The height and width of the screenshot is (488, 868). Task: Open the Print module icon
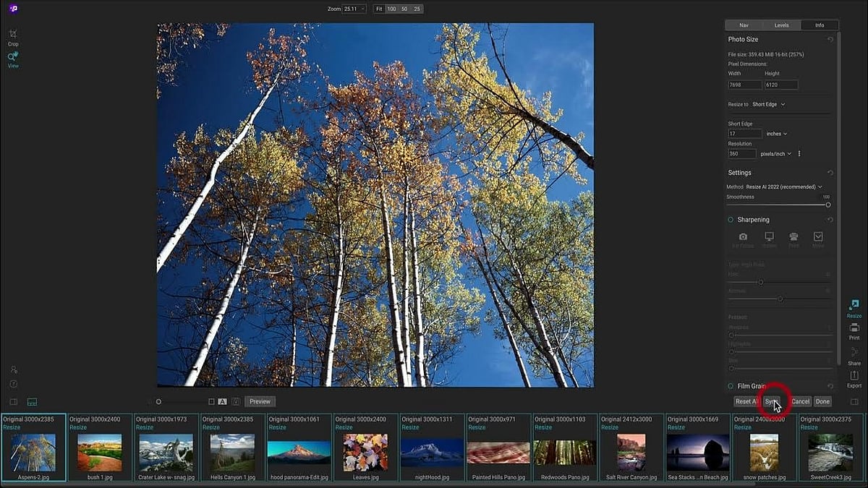854,331
